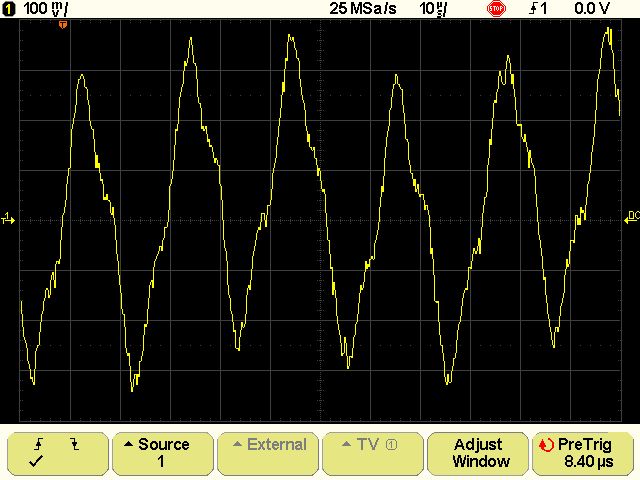Click the 10 µs/ timebase readout
This screenshot has height=480, width=640.
(433, 9)
